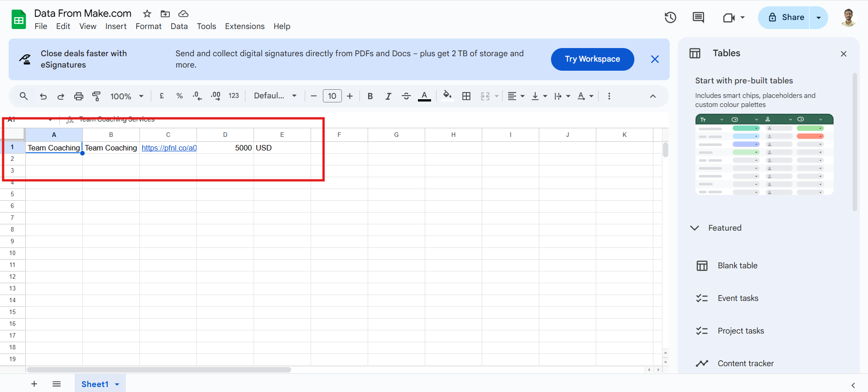Open version history clock icon
868x392 pixels.
(671, 18)
